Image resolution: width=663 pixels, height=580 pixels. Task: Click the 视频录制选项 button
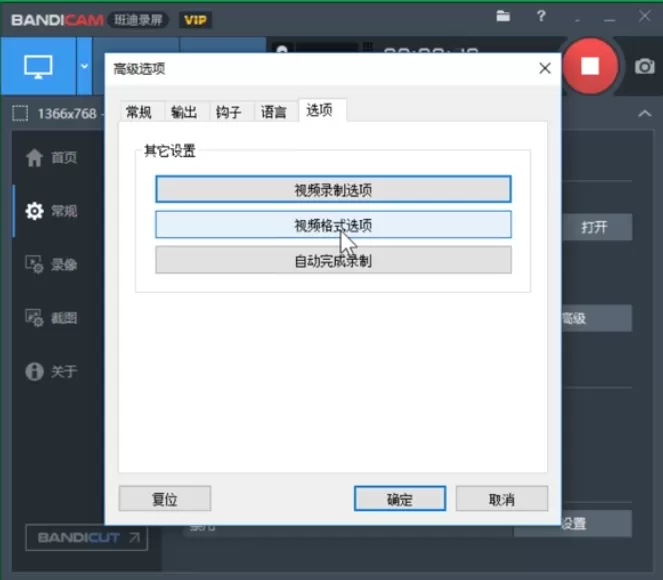pyautogui.click(x=333, y=189)
